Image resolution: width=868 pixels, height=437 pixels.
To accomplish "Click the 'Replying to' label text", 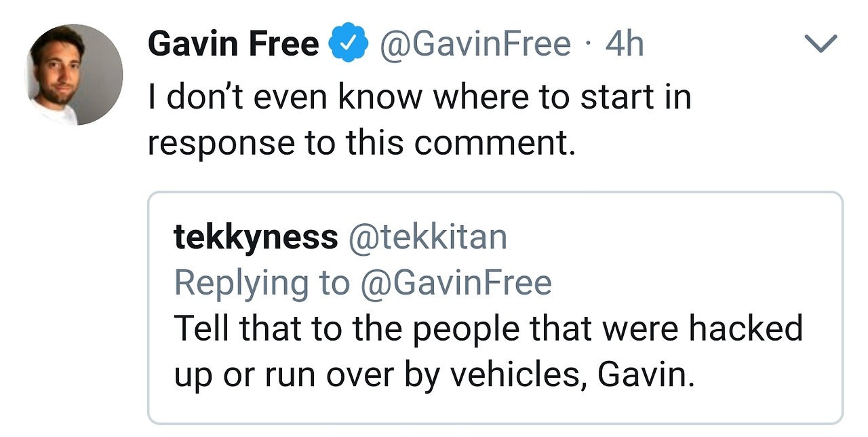I will pyautogui.click(x=262, y=283).
